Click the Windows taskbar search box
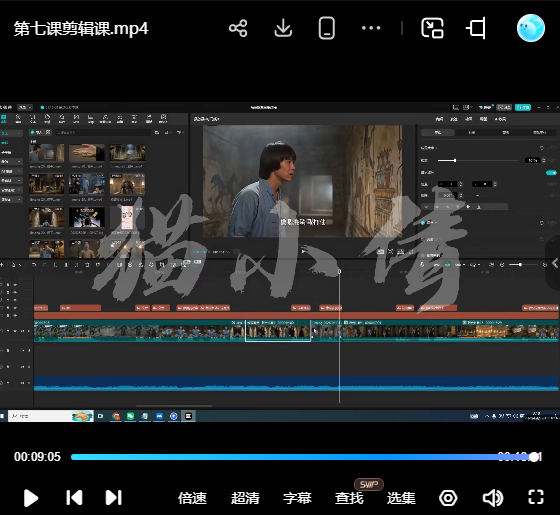Viewport: 560px width, 515px height. 51,416
